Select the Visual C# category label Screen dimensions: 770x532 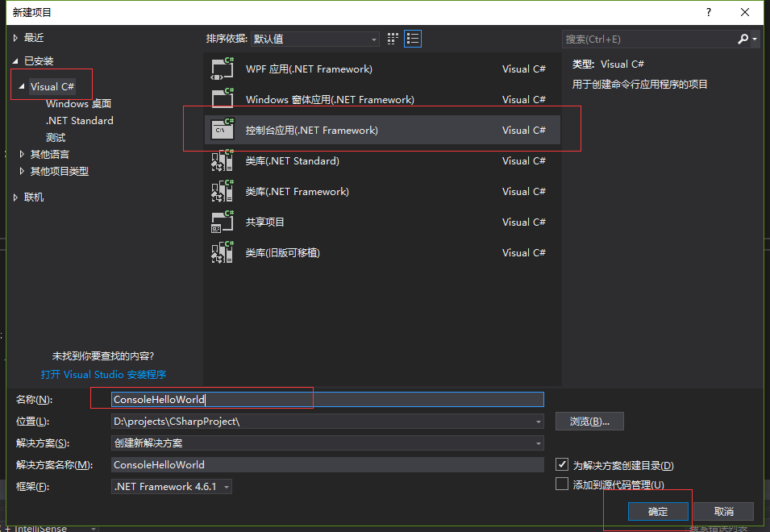[52, 86]
